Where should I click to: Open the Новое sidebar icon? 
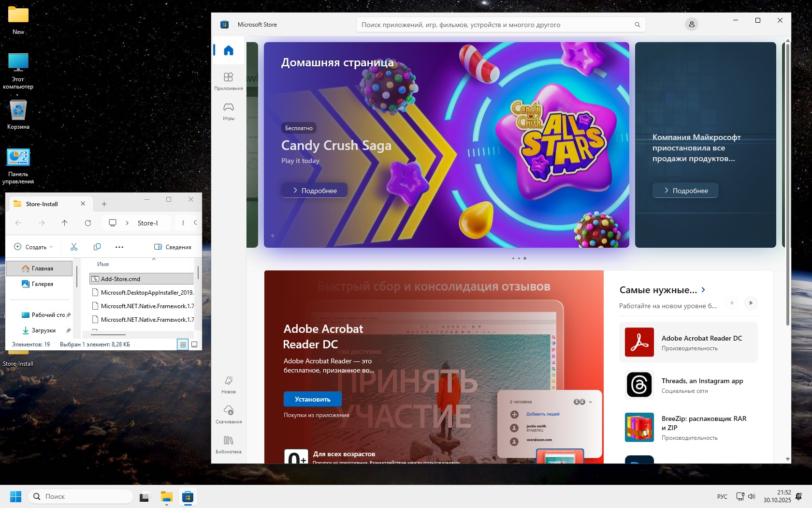[x=229, y=385]
